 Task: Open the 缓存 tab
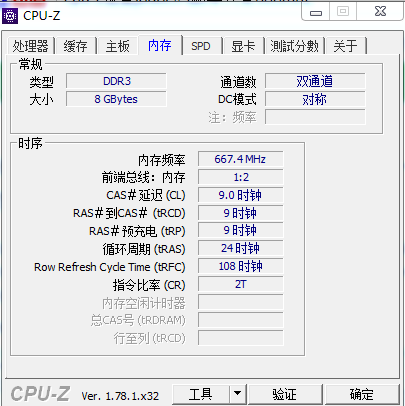pyautogui.click(x=76, y=46)
